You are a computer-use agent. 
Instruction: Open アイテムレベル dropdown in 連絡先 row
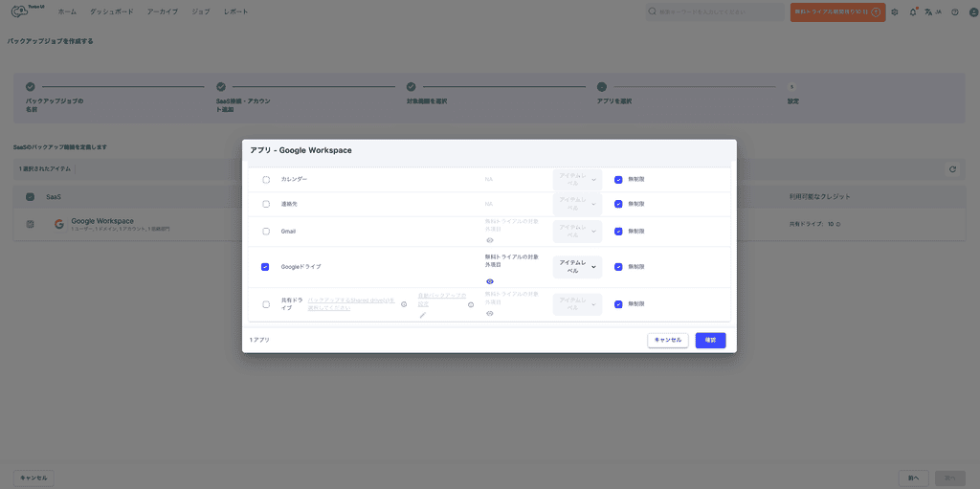[577, 204]
